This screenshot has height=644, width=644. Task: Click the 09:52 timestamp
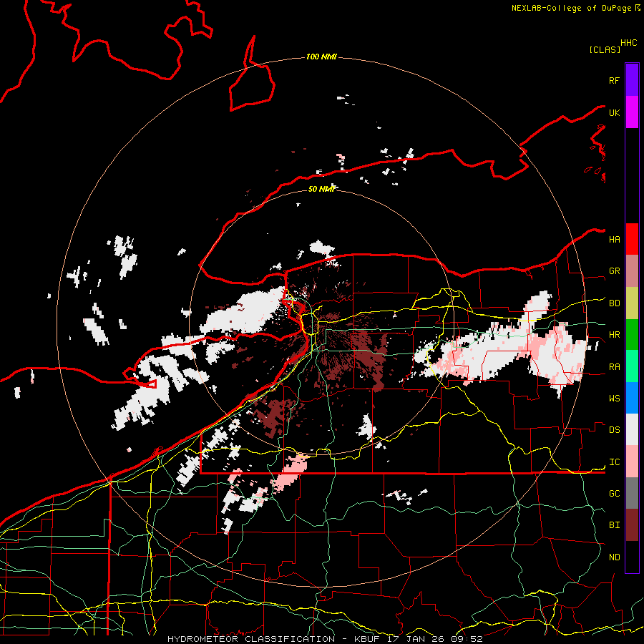coord(467,639)
